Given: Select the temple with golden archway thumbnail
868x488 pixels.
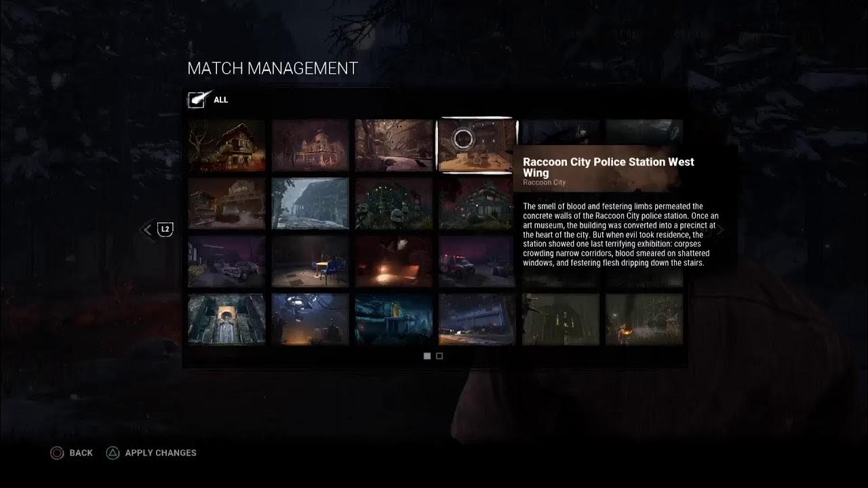Looking at the screenshot, I should point(226,319).
